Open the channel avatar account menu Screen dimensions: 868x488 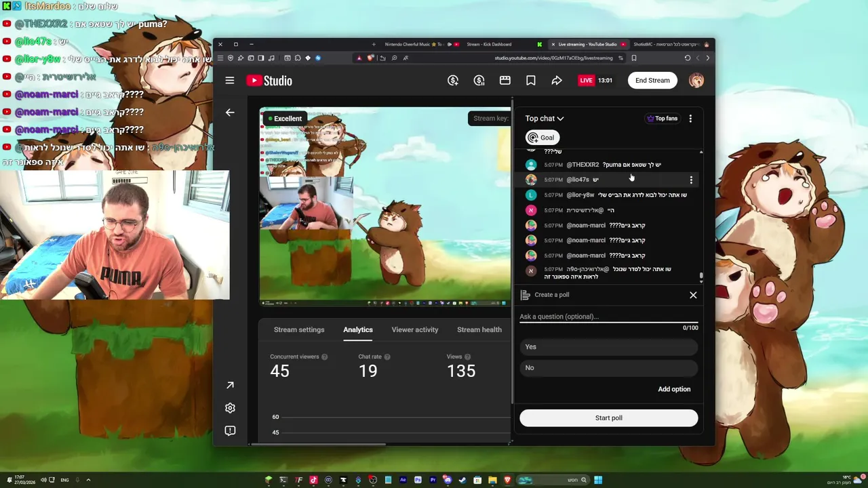tap(696, 80)
